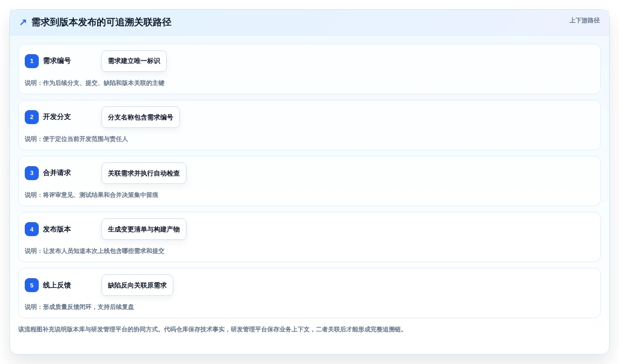
Task: Click the 上下游路径 label in the header
Action: (x=584, y=21)
